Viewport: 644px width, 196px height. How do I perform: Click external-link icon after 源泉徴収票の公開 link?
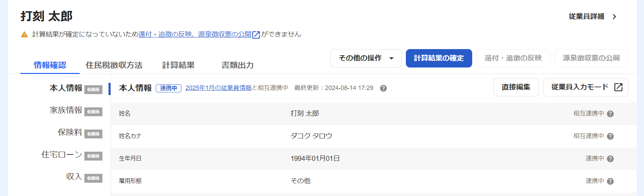[x=256, y=35]
